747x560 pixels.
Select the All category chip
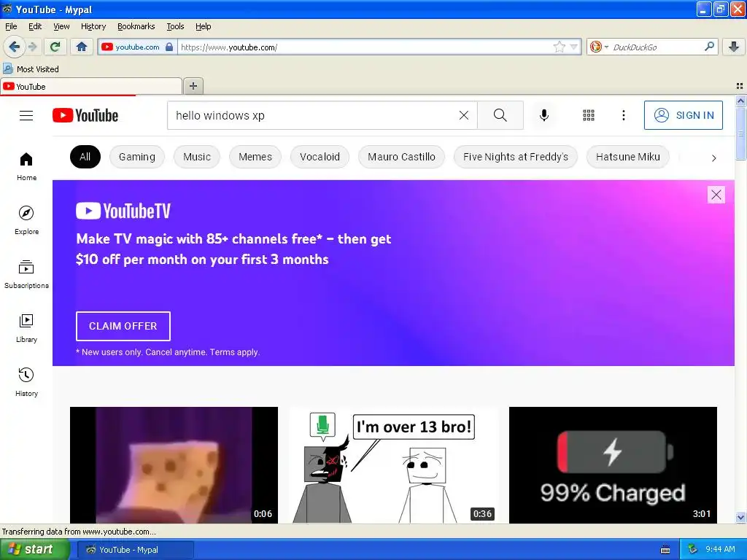[85, 157]
